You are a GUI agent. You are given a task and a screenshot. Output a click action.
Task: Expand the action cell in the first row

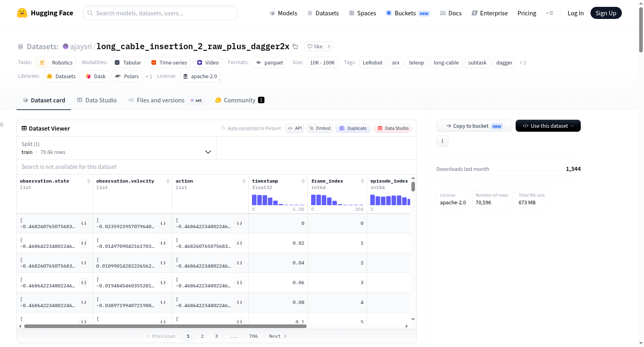[x=239, y=223]
